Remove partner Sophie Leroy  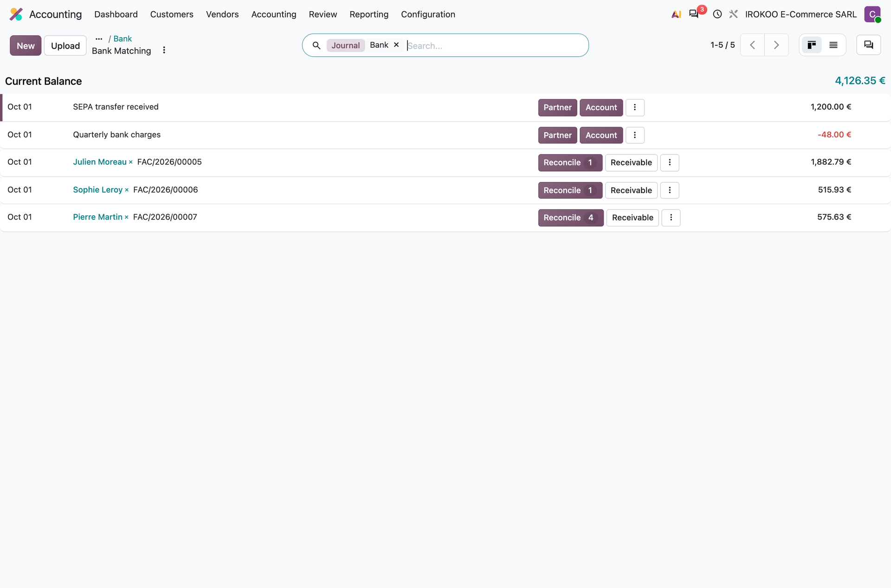[127, 190]
